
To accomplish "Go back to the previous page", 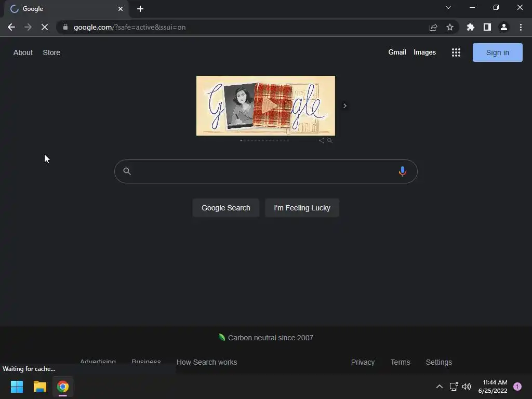I will click(x=11, y=27).
